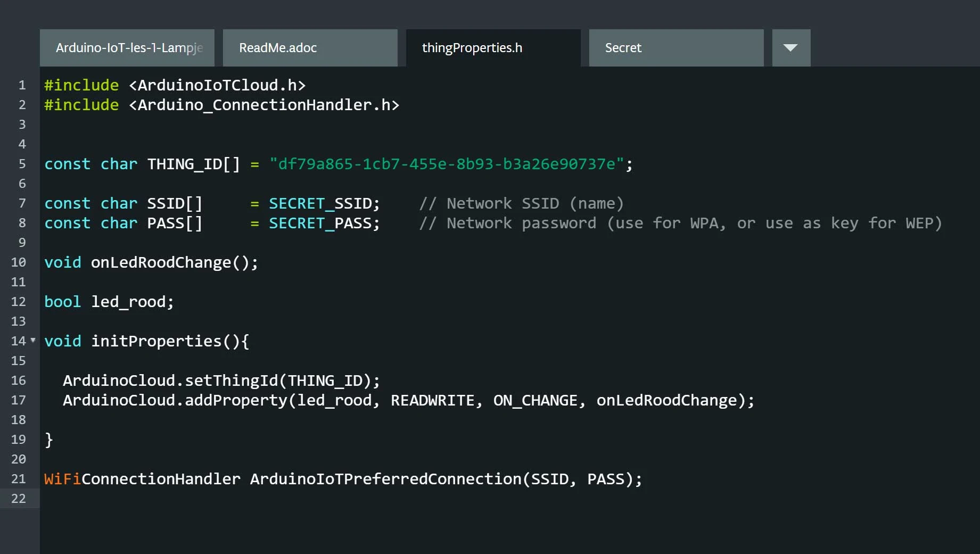Open the Secret tab
Screen dimensions: 980x554
coord(677,48)
